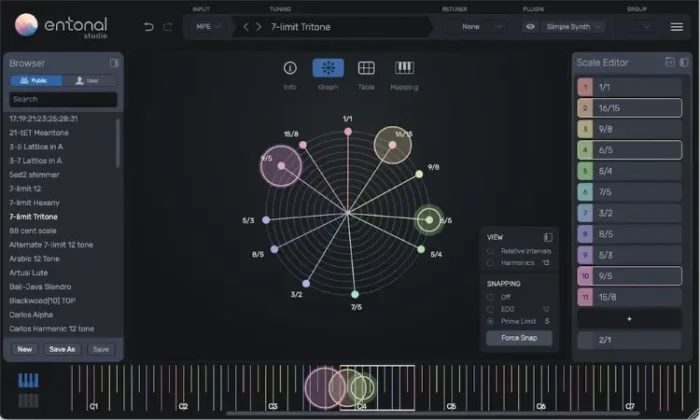Collapse the View panel icon
The image size is (700, 420).
click(547, 237)
